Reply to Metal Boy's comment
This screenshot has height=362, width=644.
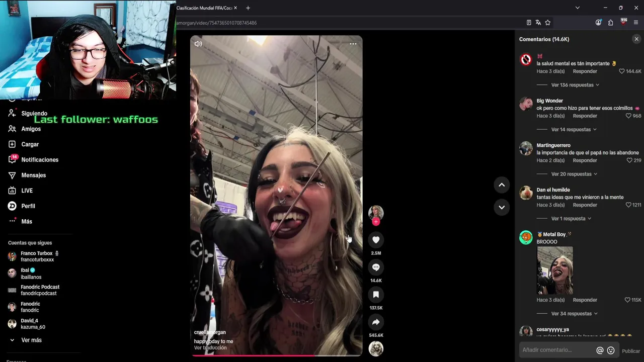tap(585, 300)
